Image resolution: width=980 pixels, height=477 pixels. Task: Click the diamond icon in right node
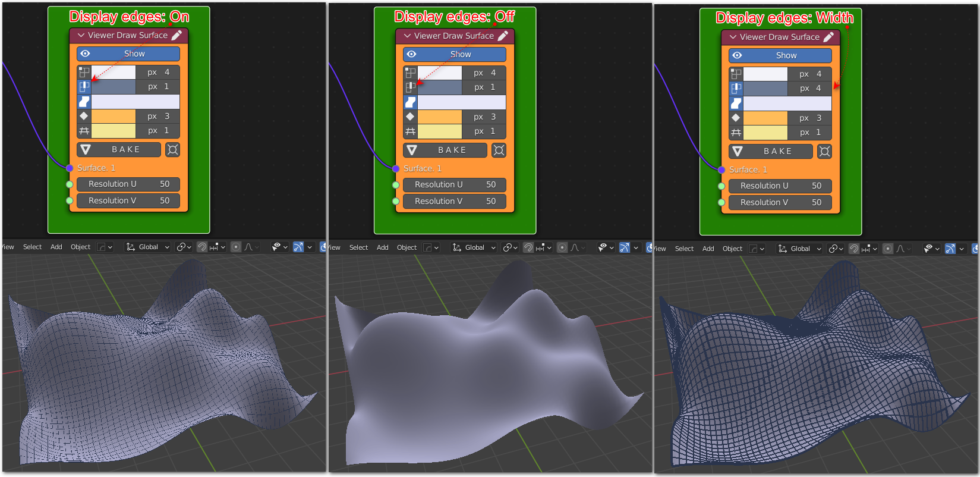coord(736,118)
